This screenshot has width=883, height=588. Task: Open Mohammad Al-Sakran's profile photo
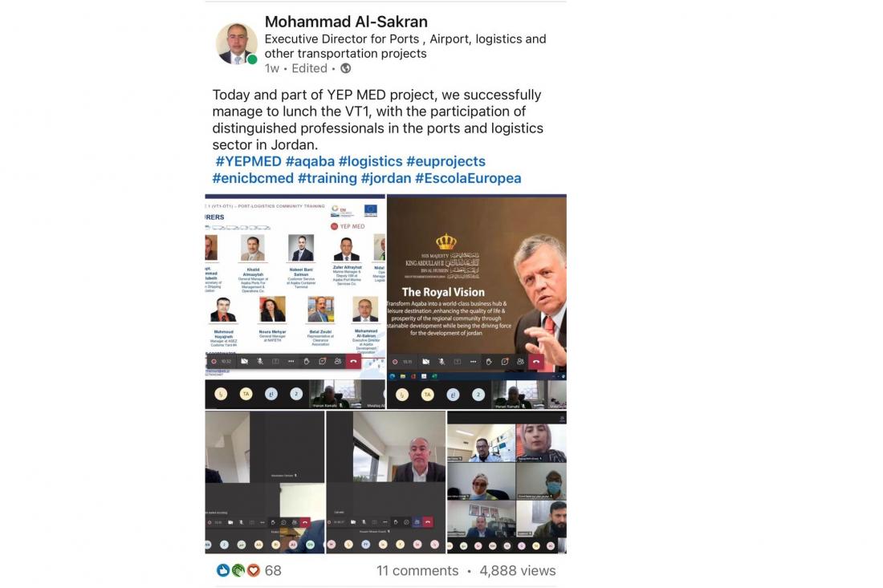pyautogui.click(x=237, y=44)
